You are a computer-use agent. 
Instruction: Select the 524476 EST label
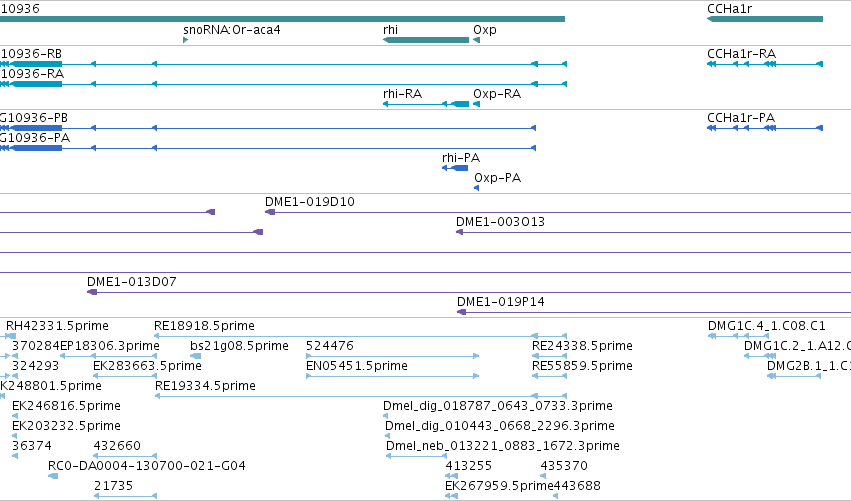pyautogui.click(x=329, y=346)
